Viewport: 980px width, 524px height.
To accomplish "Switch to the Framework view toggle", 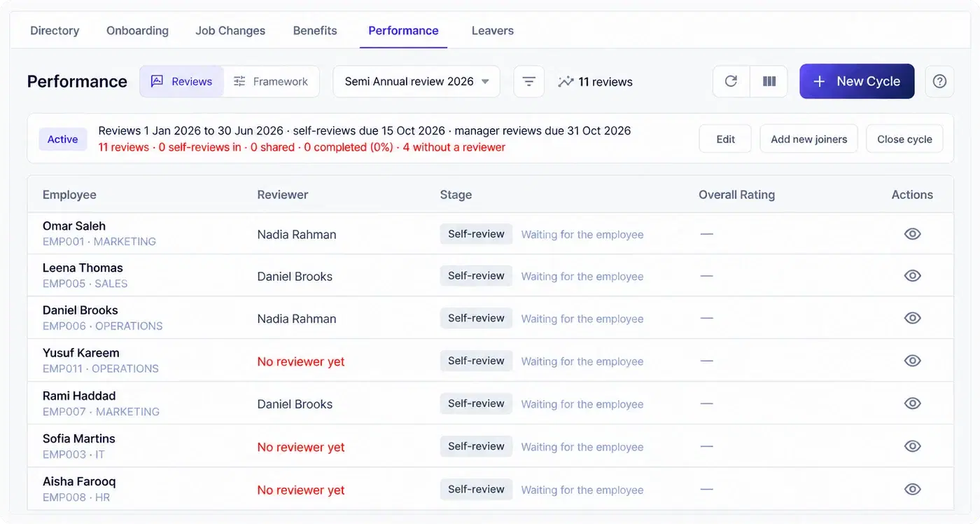I will (x=271, y=81).
